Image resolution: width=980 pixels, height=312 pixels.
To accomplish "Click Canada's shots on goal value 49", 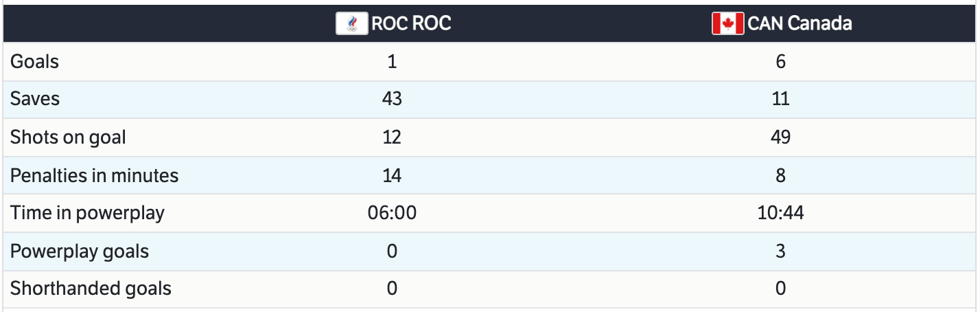I will click(780, 137).
